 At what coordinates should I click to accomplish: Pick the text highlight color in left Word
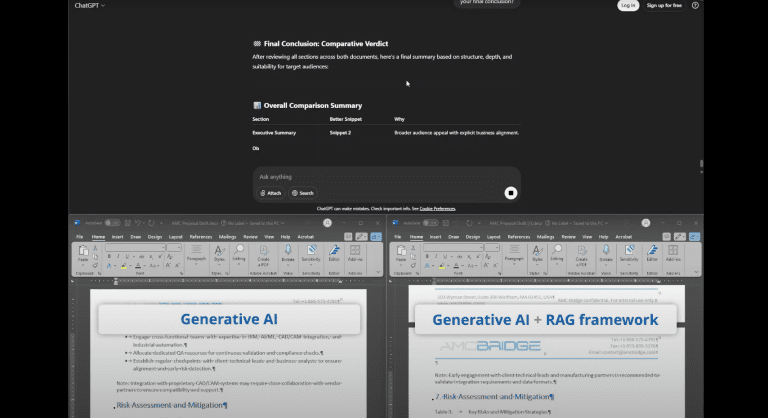122,266
